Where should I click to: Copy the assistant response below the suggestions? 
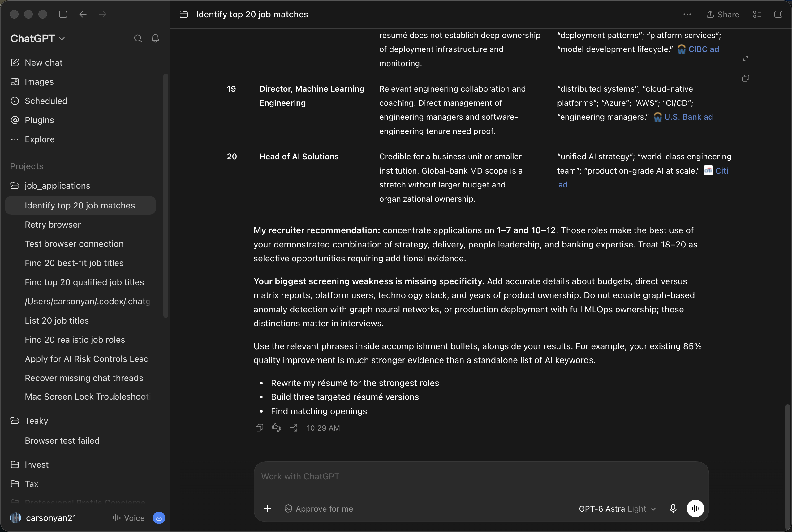(x=259, y=428)
